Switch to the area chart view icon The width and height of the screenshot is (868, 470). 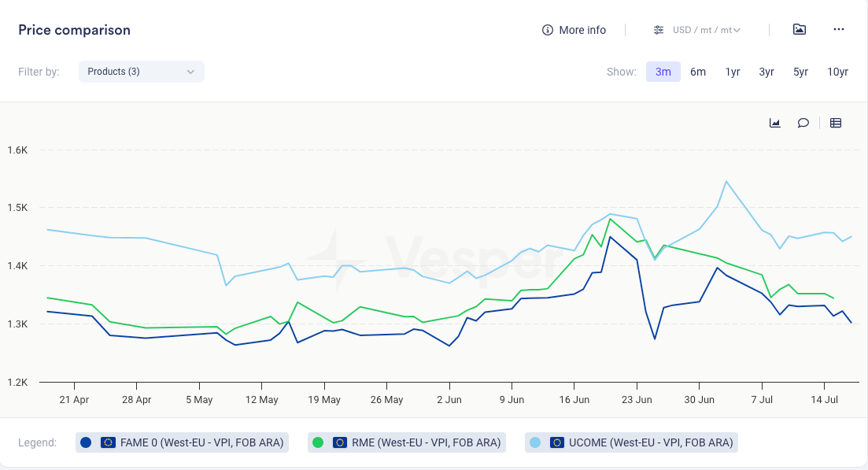pyautogui.click(x=774, y=123)
